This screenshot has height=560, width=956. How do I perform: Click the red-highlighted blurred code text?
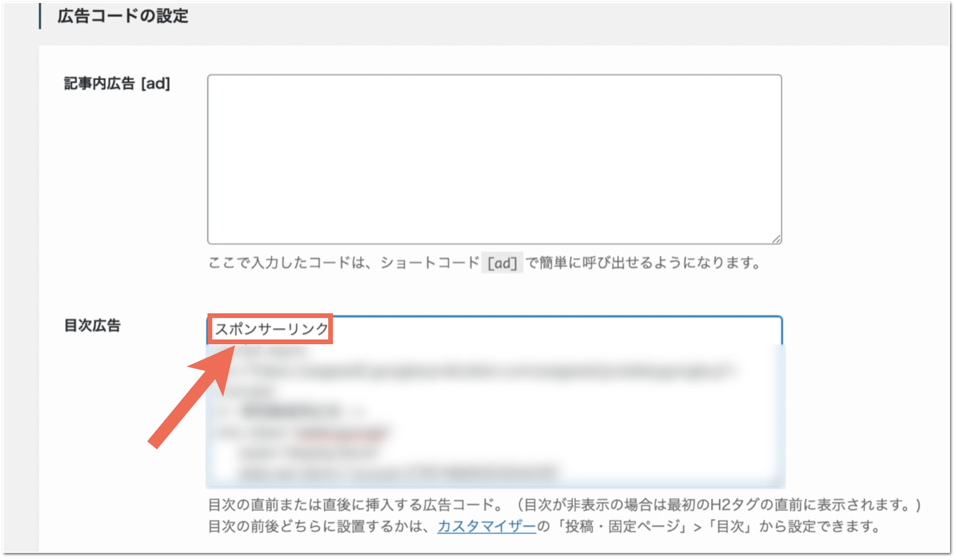342,433
